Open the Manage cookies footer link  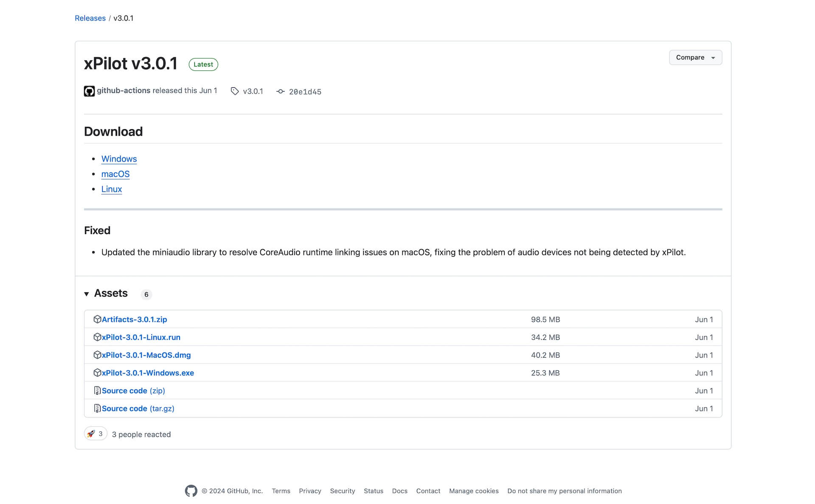[x=474, y=491]
